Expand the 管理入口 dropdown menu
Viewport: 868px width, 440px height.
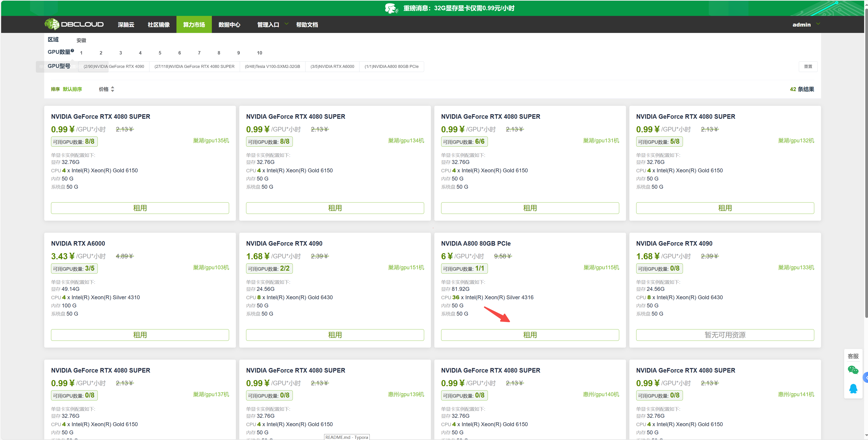coord(286,24)
